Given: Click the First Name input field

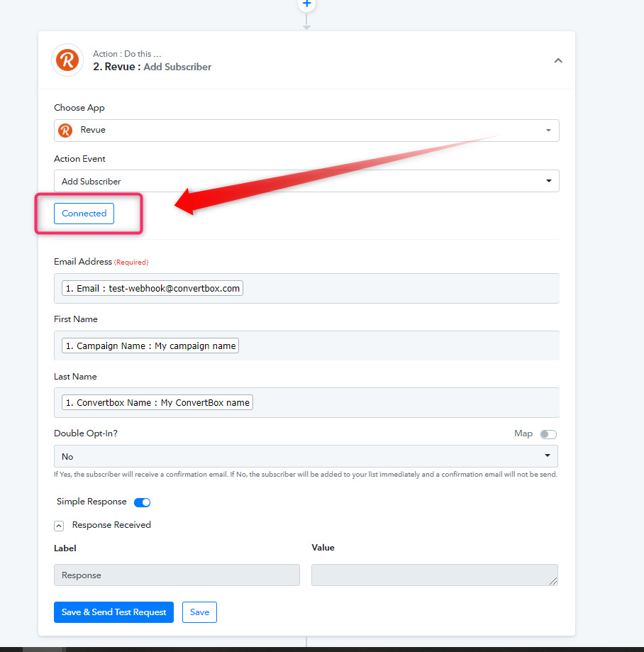Looking at the screenshot, I should [306, 346].
